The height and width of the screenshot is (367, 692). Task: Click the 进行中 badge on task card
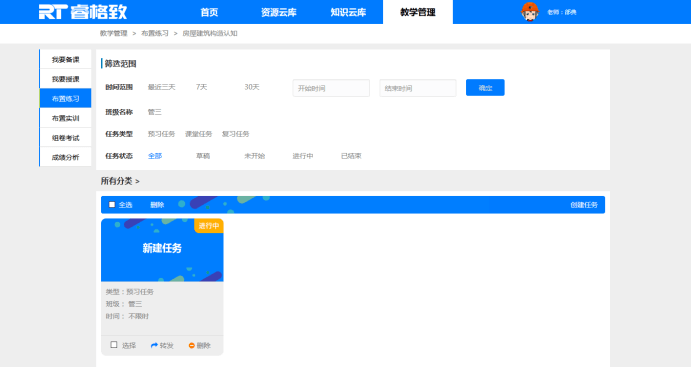coord(209,225)
